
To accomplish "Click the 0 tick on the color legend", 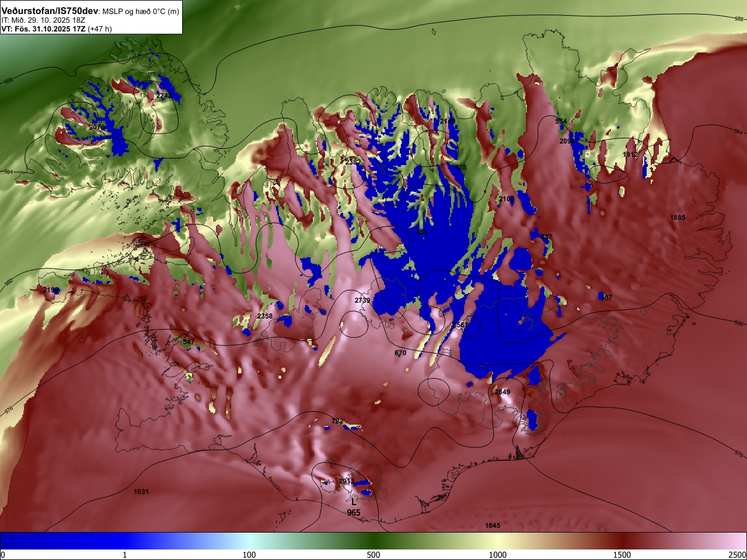I will (x=3, y=555).
